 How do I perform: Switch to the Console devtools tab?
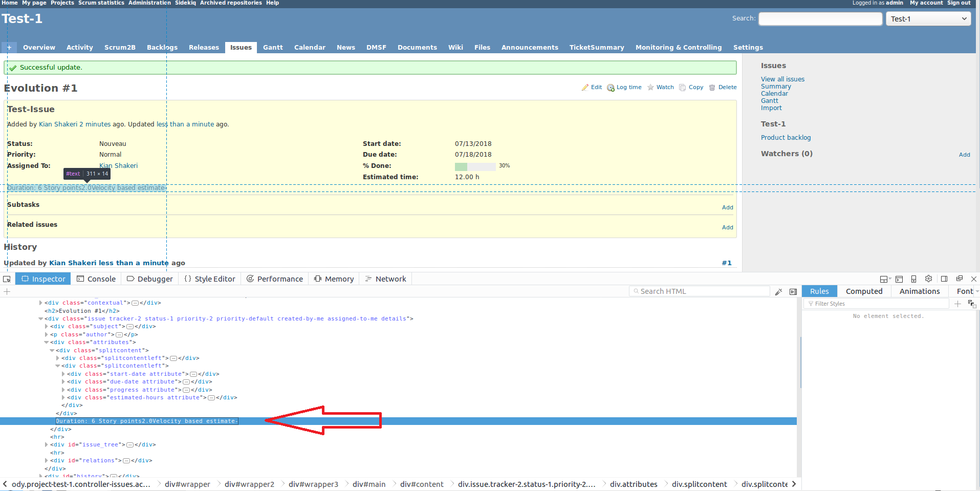pos(96,279)
